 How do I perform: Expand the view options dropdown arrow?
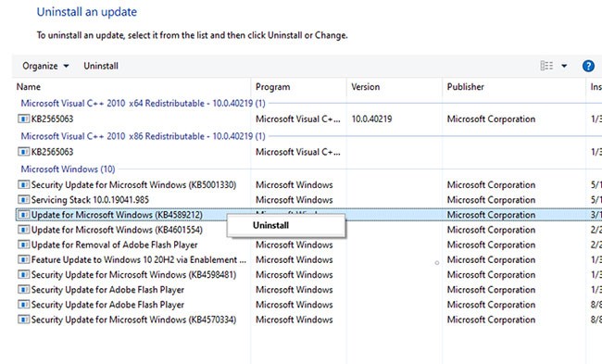[564, 66]
